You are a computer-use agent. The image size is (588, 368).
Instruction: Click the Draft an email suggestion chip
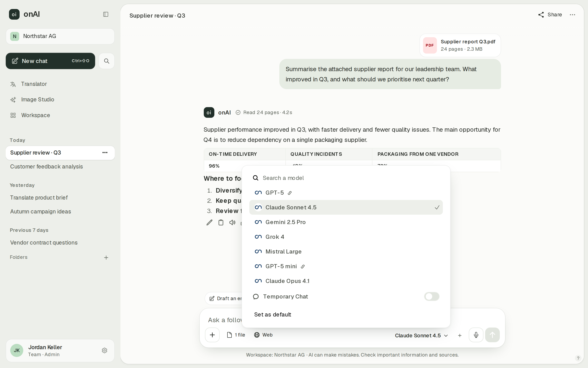pyautogui.click(x=224, y=298)
